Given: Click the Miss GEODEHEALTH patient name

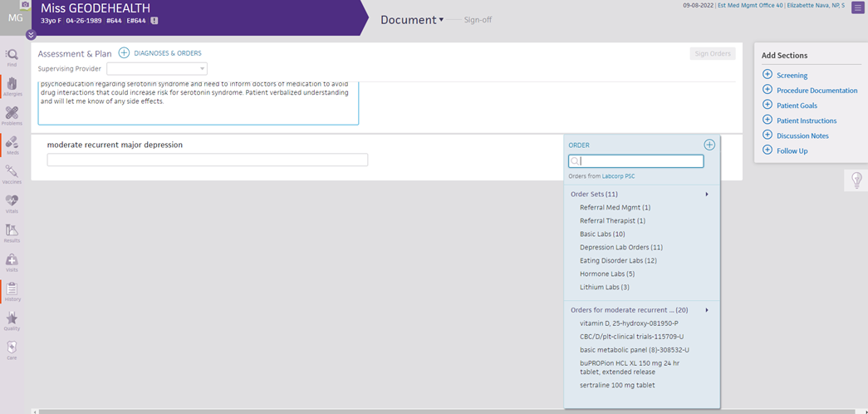Looking at the screenshot, I should click(96, 8).
